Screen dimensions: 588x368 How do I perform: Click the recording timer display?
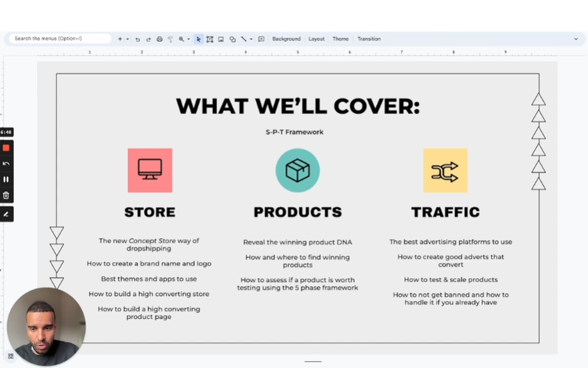(x=7, y=132)
